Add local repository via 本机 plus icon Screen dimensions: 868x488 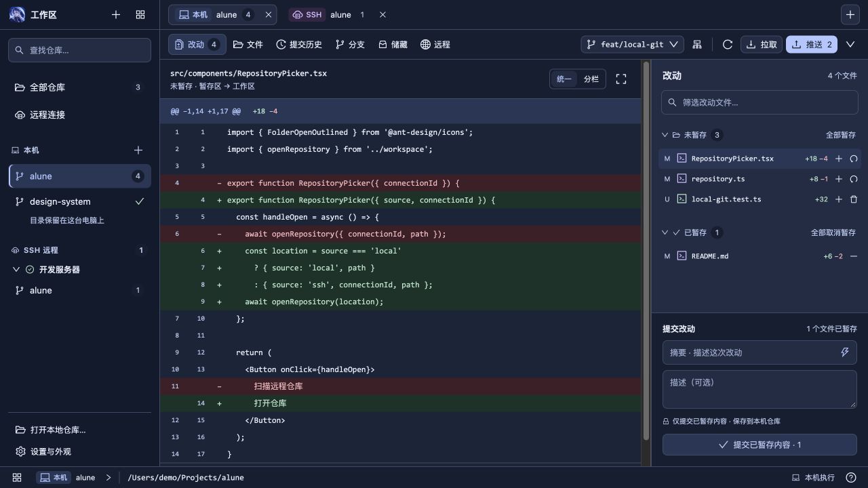138,150
